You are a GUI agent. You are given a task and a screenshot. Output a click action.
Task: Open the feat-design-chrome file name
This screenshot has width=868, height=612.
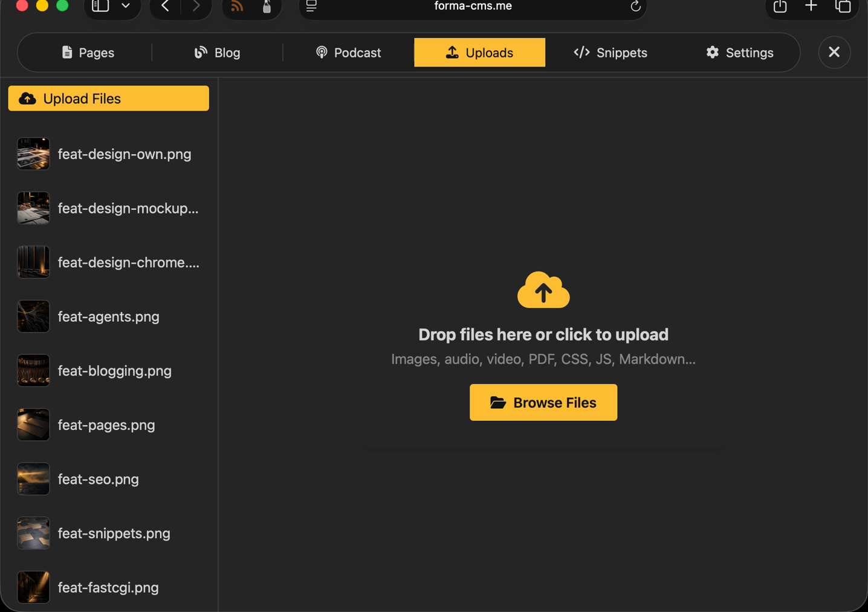pos(128,262)
